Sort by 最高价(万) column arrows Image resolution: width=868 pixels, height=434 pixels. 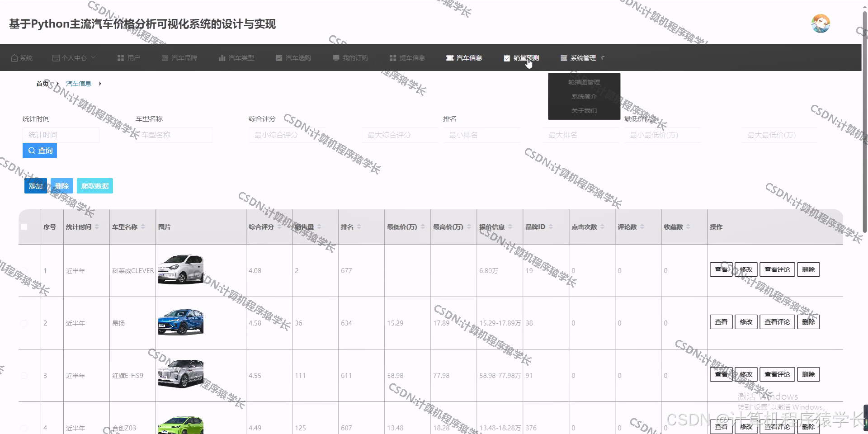[469, 227]
